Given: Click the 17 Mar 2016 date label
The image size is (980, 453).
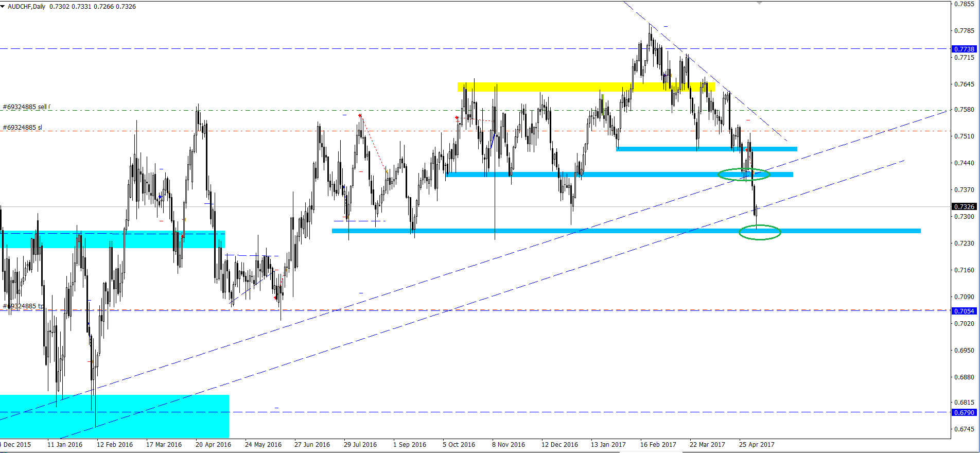Looking at the screenshot, I should (x=164, y=444).
